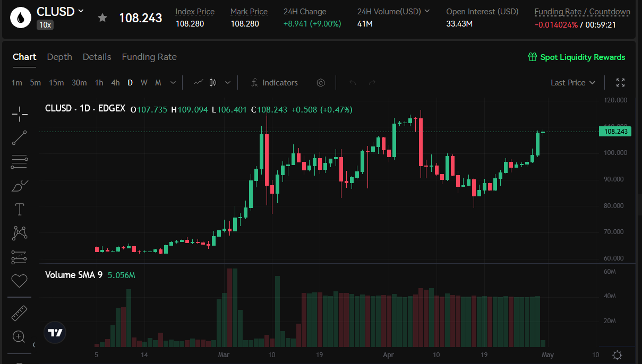642x364 pixels.
Task: Switch to the Depth tab
Action: [59, 57]
